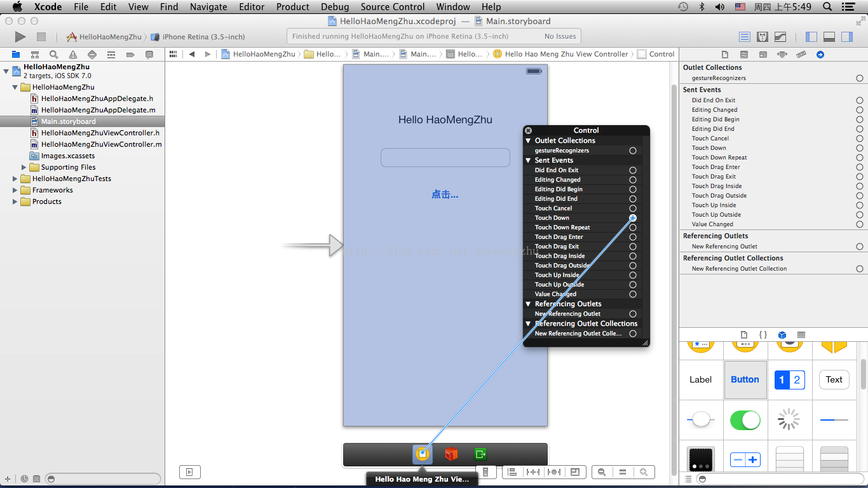
Task: Hide or show the Utilities pane
Action: (x=847, y=37)
